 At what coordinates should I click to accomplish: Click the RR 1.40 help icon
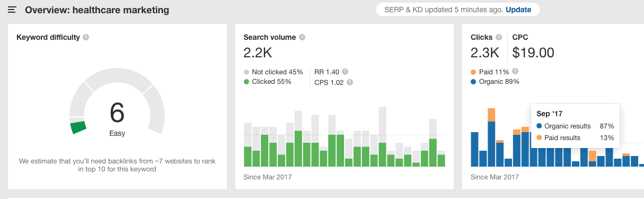pos(345,72)
